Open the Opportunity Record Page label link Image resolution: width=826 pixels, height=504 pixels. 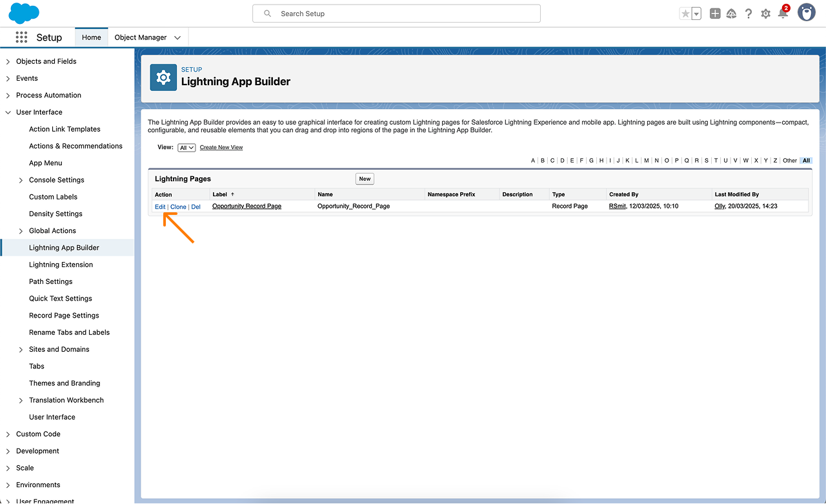click(247, 207)
